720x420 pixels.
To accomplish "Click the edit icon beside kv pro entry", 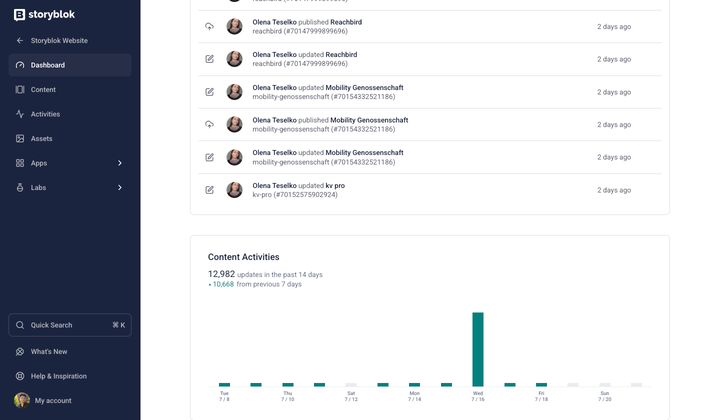I will click(x=209, y=190).
